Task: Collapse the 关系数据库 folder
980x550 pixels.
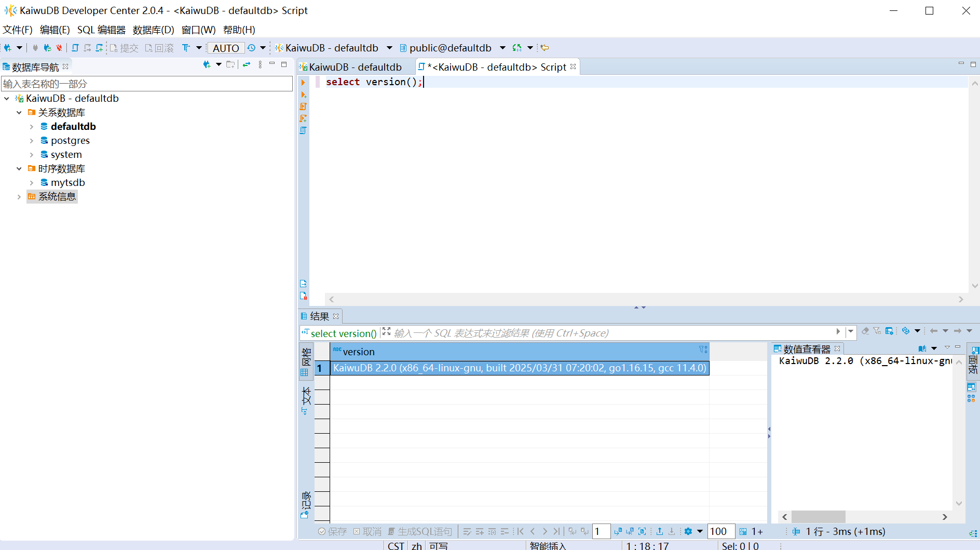Action: [x=19, y=112]
